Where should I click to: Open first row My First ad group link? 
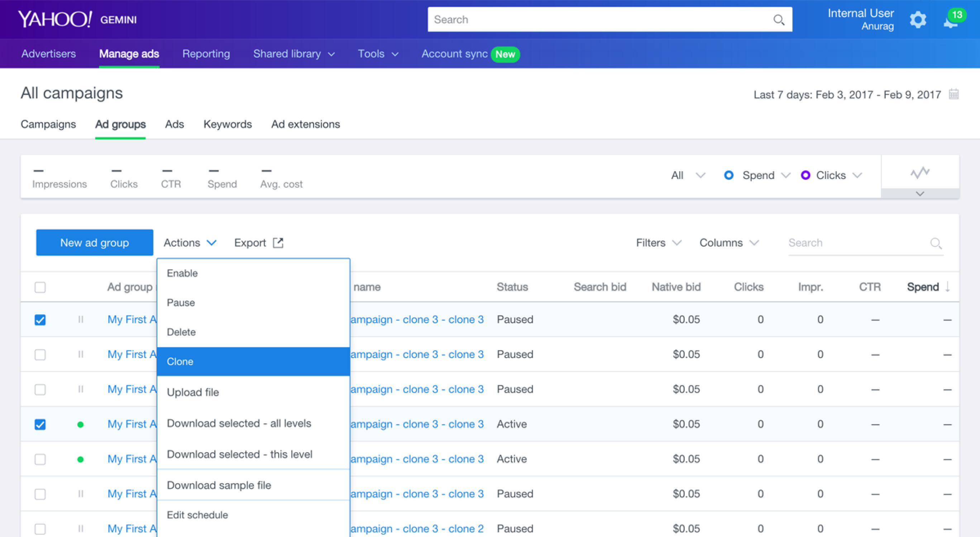click(x=132, y=320)
